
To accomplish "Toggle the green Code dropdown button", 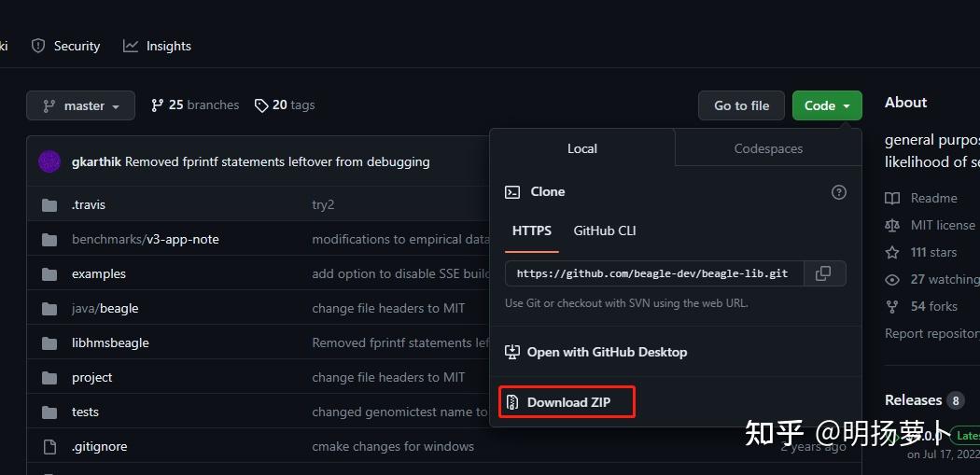I will coord(827,105).
